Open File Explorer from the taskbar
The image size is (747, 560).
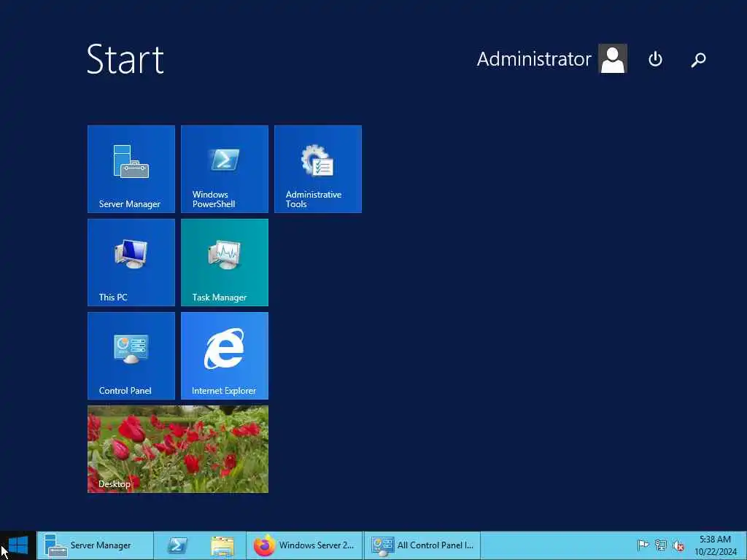pos(222,545)
